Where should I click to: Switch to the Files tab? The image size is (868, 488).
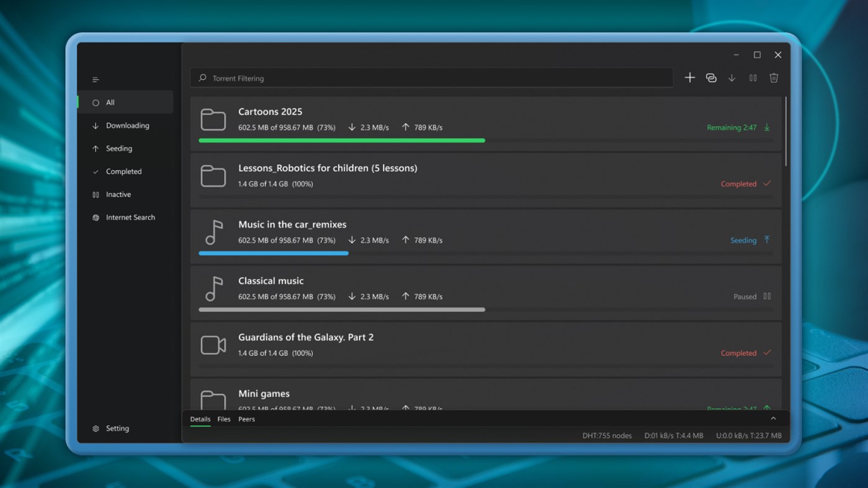[x=223, y=419]
